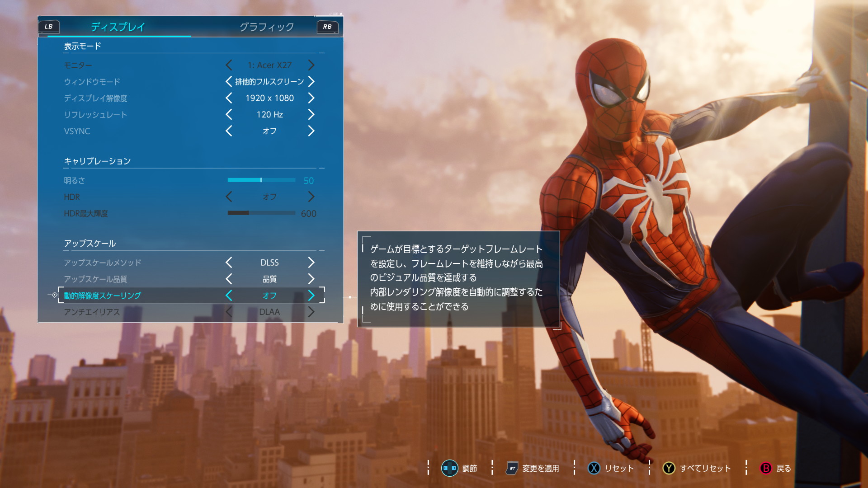Select the ディスプレイ解像度 setting label

pos(95,98)
